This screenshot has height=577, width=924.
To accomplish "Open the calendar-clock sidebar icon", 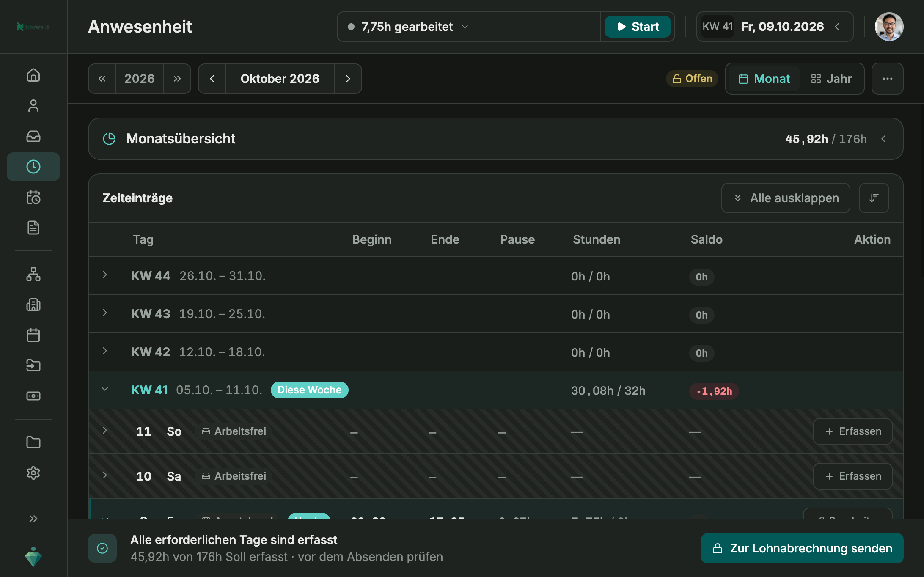I will tap(33, 197).
